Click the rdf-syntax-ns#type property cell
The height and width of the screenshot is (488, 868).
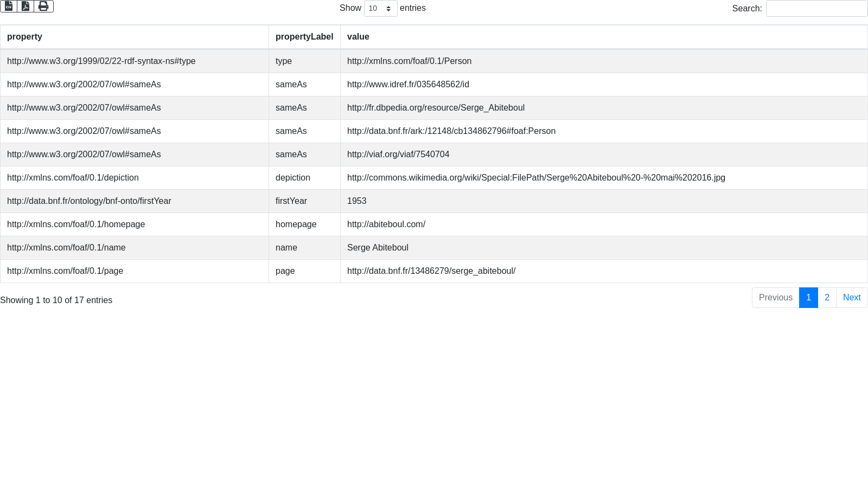[101, 61]
